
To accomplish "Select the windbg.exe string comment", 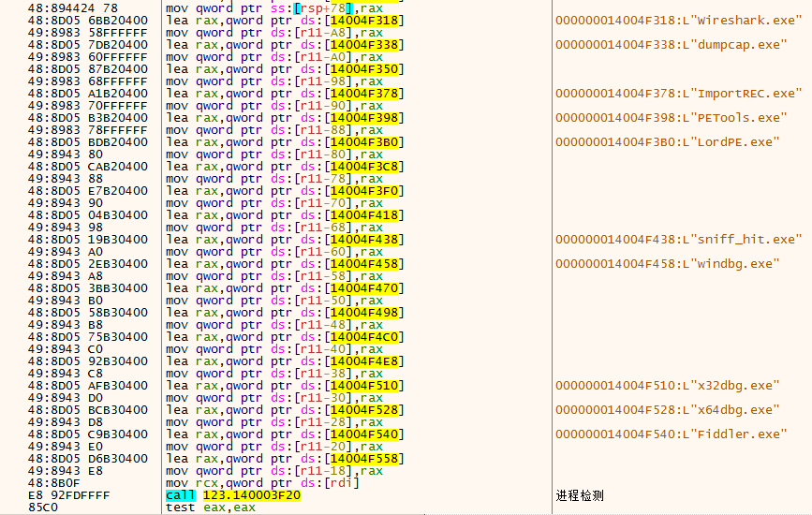I will [x=668, y=264].
